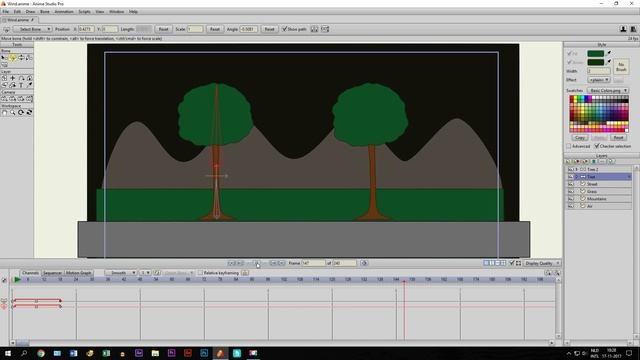Open Photoshop from the Windows taskbar
The height and width of the screenshot is (360, 640).
pos(204,353)
